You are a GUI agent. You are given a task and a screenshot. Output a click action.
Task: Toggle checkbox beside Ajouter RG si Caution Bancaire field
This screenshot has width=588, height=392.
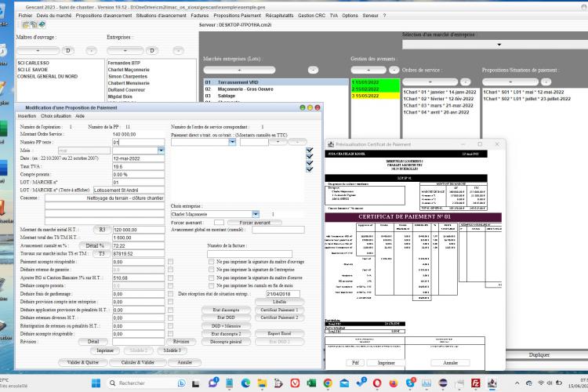click(171, 278)
